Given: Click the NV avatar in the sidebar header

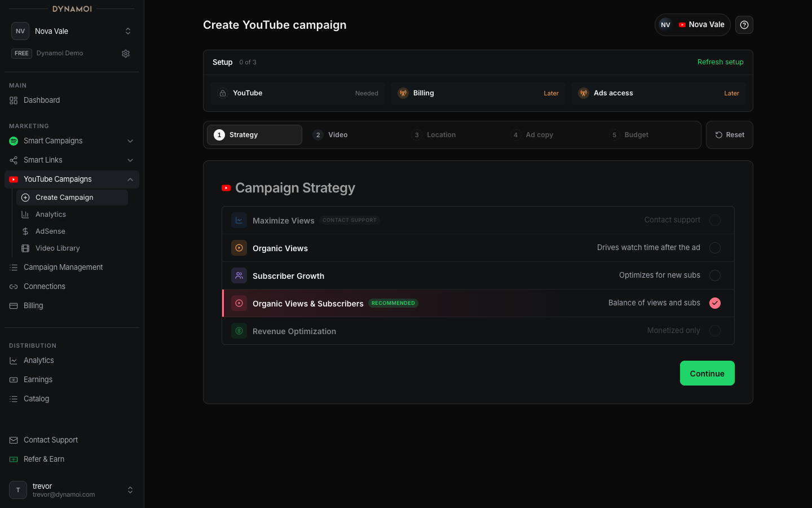Looking at the screenshot, I should 20,31.
